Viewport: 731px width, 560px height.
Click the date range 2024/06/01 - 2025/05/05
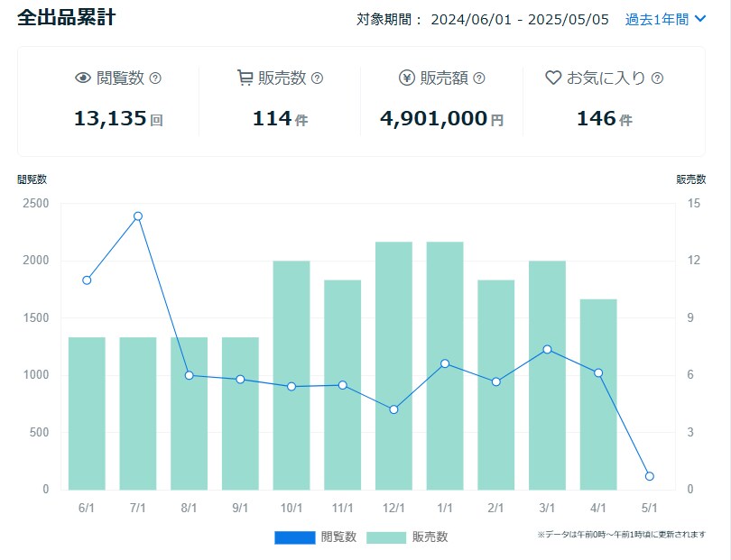pos(520,20)
